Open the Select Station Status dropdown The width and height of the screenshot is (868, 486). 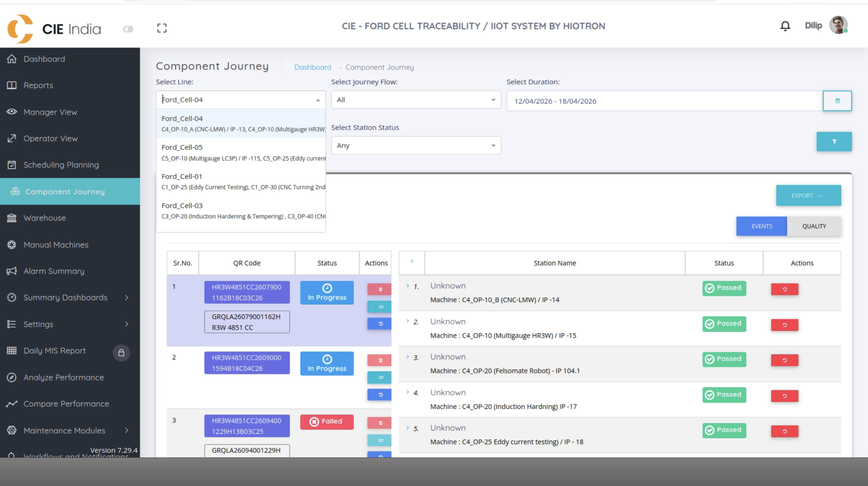(416, 146)
